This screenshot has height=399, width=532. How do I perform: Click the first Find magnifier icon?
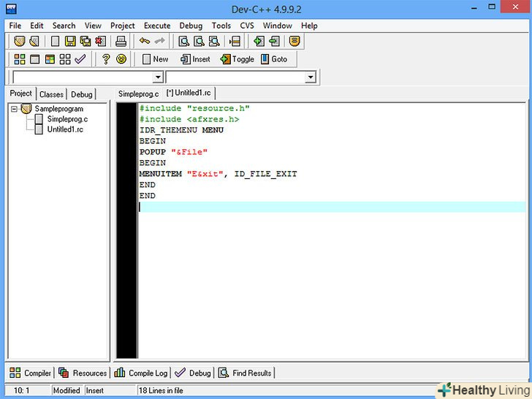pyautogui.click(x=185, y=42)
